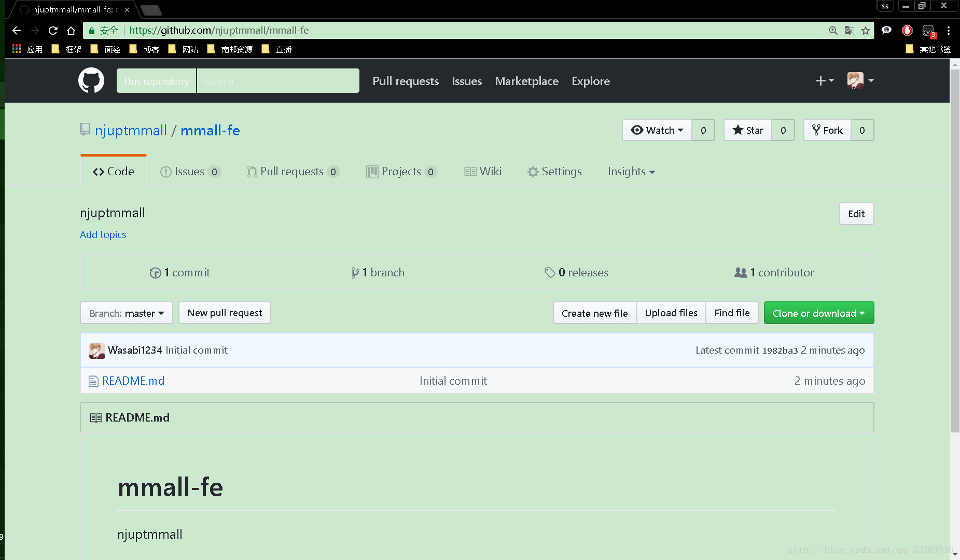The width and height of the screenshot is (960, 560).
Task: Click the browser address bar URL
Action: click(219, 31)
